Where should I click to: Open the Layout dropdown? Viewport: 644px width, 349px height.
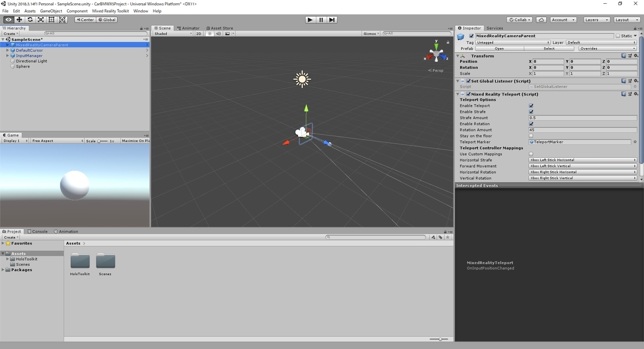pos(626,20)
